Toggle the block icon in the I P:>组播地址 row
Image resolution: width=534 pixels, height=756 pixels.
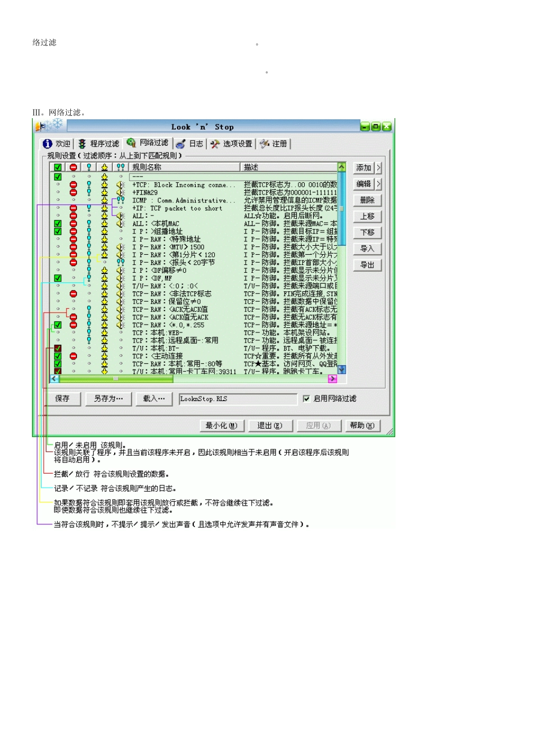(73, 231)
